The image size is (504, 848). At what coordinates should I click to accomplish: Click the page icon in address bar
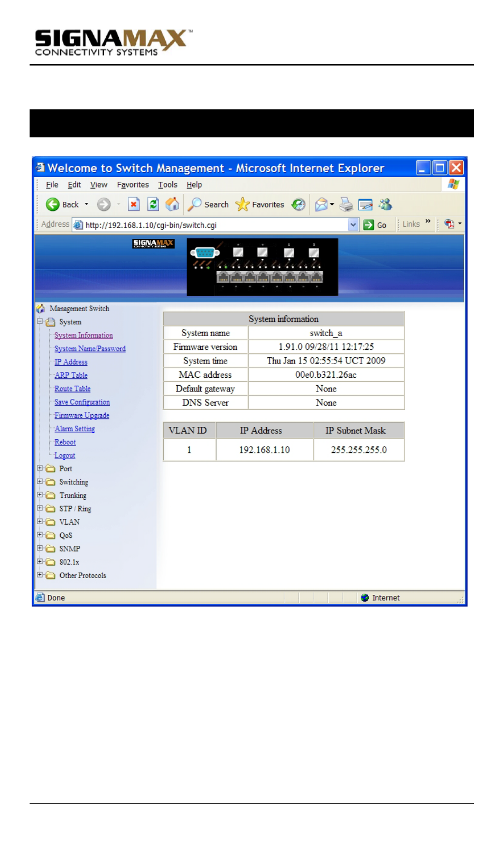[x=78, y=225]
